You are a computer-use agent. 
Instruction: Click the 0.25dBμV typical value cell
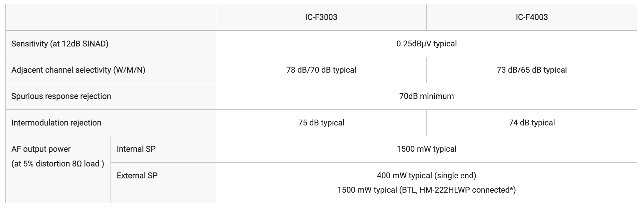tap(426, 44)
